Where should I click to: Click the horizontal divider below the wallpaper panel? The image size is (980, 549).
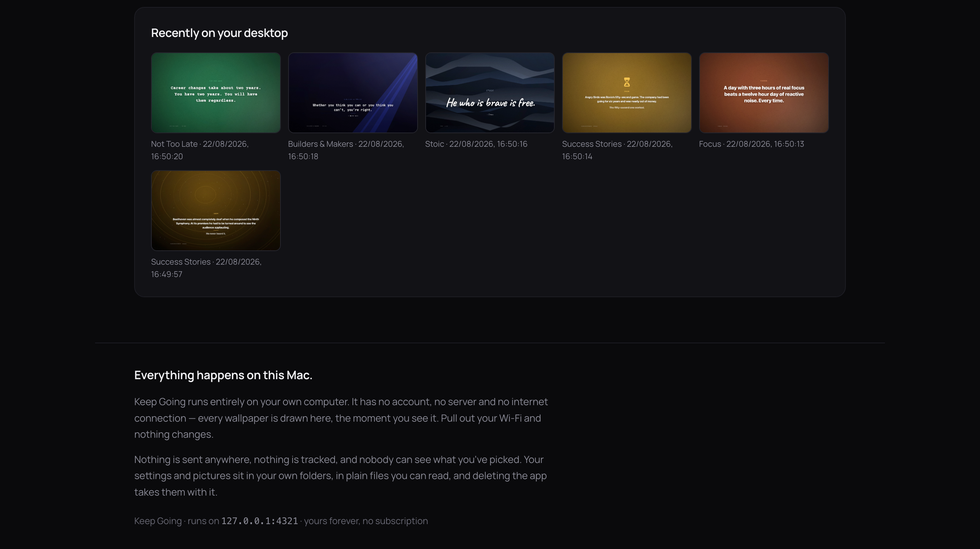click(490, 343)
